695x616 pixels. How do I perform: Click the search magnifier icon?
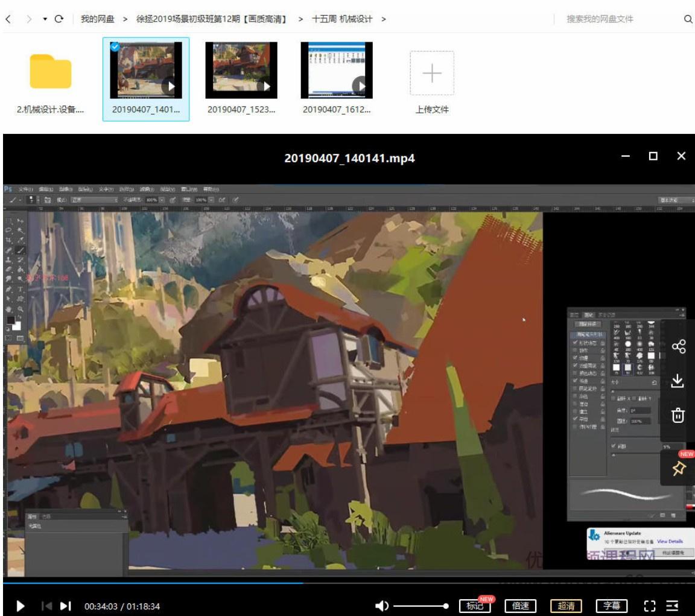[x=688, y=19]
